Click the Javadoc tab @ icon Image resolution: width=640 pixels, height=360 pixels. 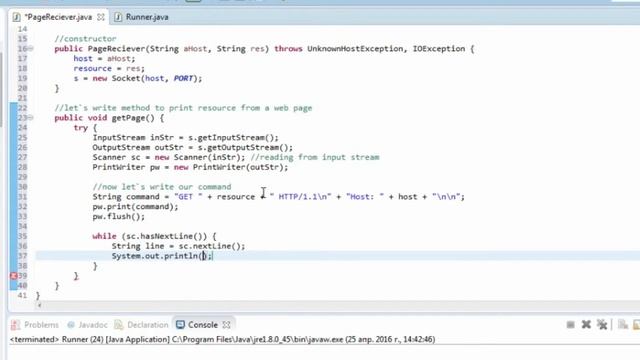(71, 325)
